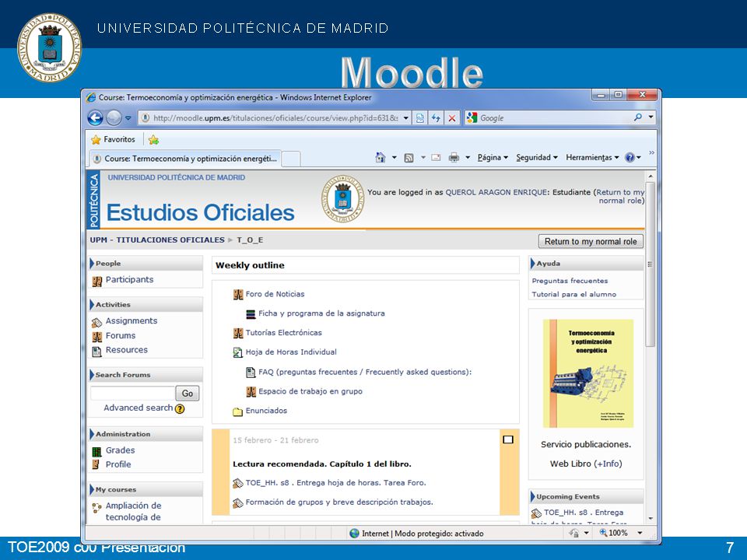The width and height of the screenshot is (747, 560).
Task: Click Formación de grupos assignment icon
Action: [x=238, y=503]
